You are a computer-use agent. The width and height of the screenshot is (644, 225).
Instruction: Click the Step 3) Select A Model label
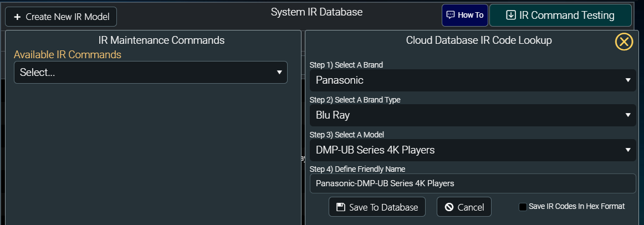coord(347,134)
